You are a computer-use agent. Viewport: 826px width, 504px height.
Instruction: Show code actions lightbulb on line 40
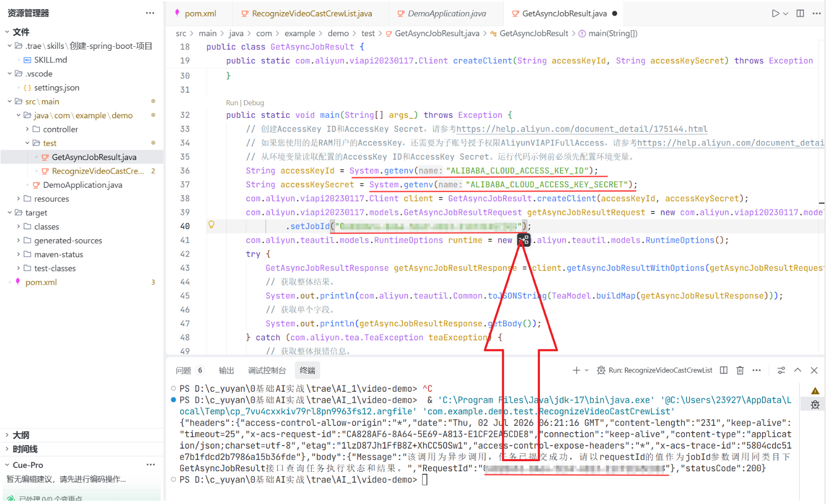(212, 225)
